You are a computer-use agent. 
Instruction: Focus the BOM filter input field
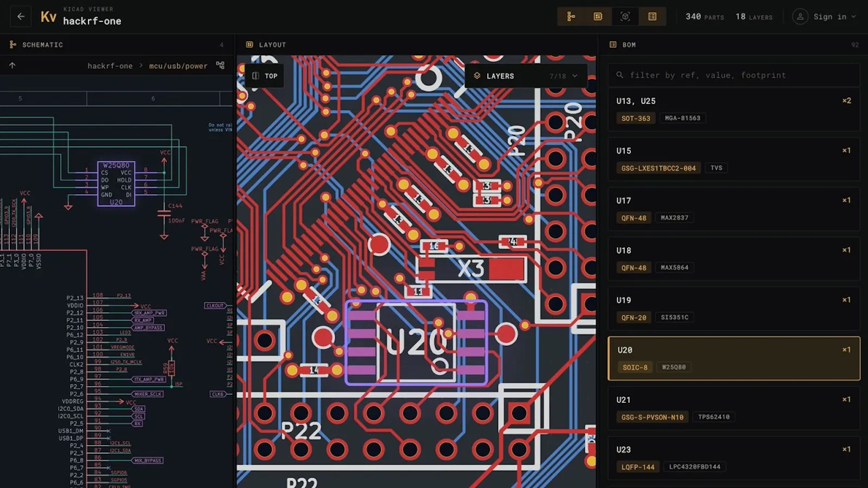pyautogui.click(x=734, y=75)
